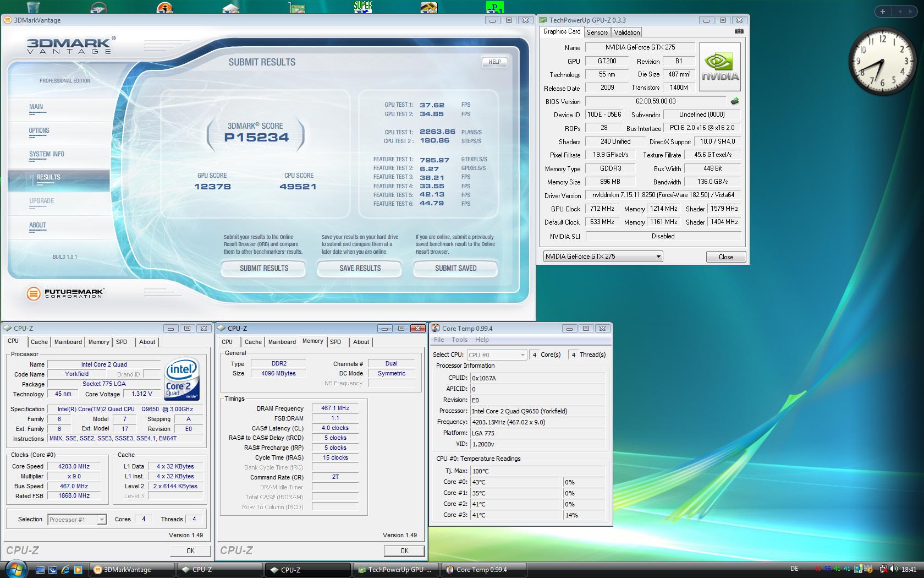Open the Tools menu in Core Temp
924x578 pixels.
[x=459, y=340]
